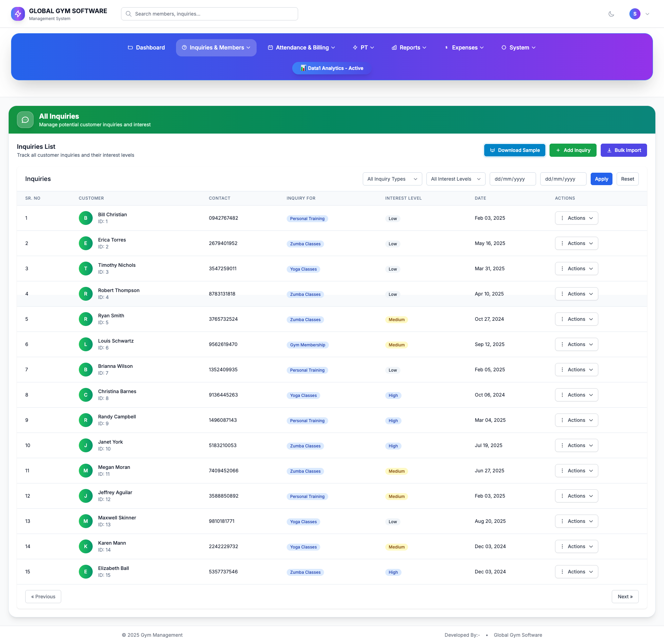Click the Bulk Import button
The height and width of the screenshot is (644, 664).
pyautogui.click(x=624, y=150)
